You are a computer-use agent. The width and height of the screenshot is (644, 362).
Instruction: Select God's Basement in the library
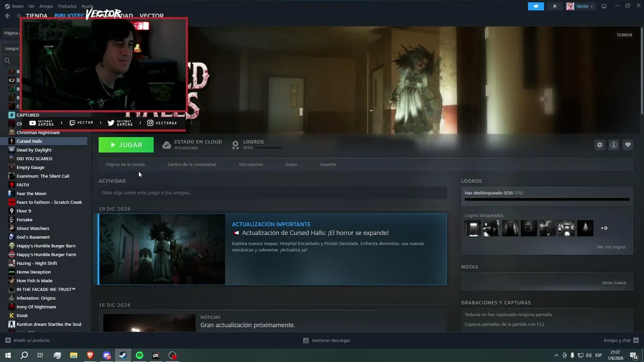[x=33, y=237]
